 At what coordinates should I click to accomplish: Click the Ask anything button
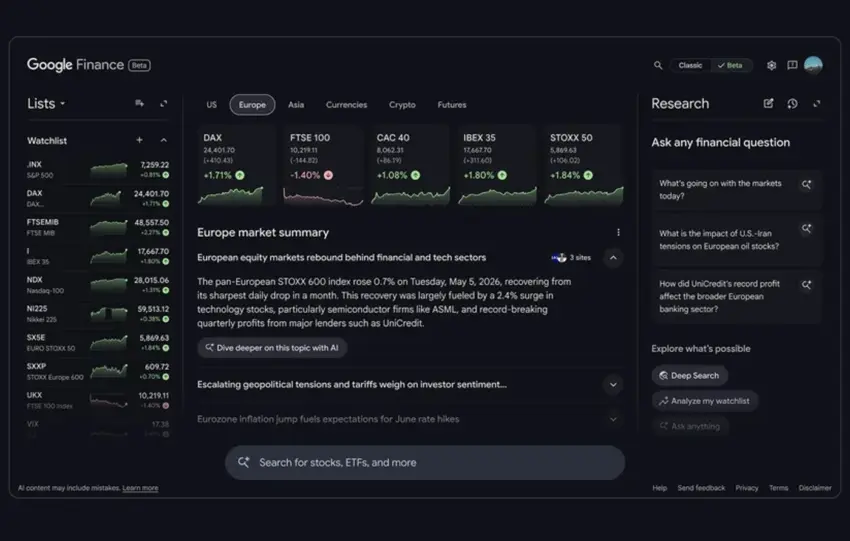click(690, 426)
